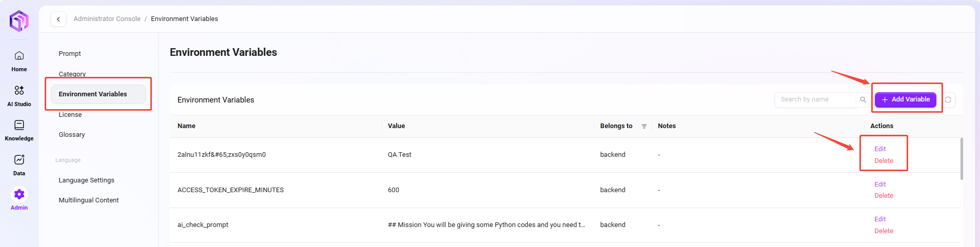Open the Prompt settings page

click(x=70, y=54)
